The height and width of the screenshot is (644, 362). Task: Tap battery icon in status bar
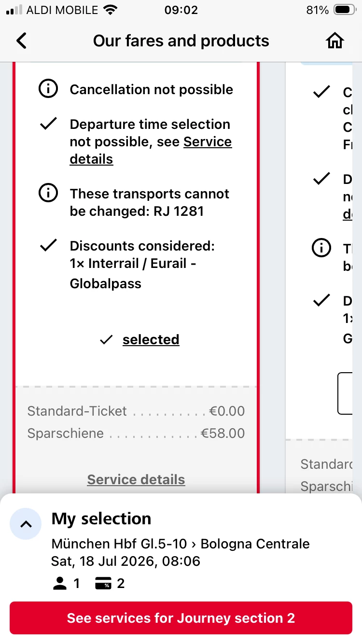coord(344,10)
